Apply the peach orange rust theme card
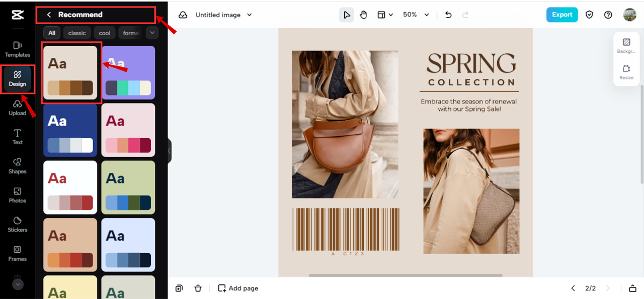The height and width of the screenshot is (299, 644). coord(70,245)
